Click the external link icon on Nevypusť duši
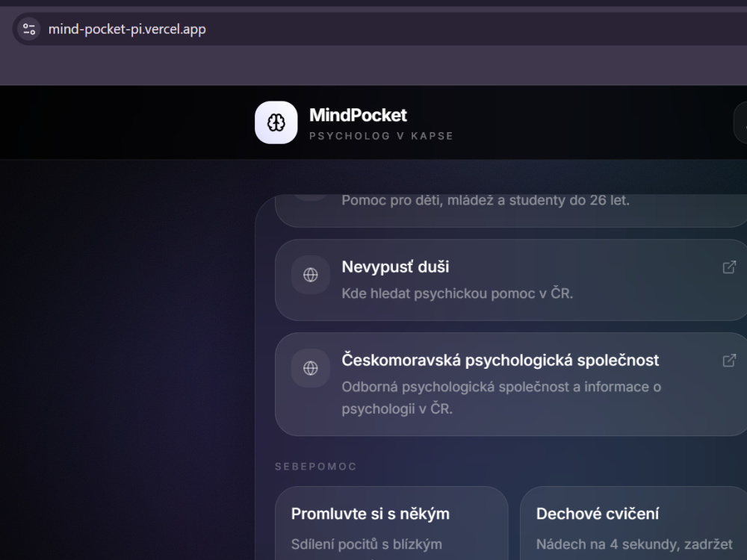 729,267
